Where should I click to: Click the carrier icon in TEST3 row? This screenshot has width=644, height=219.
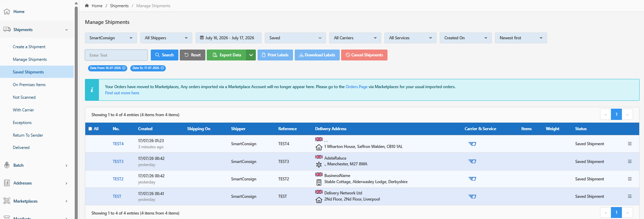[472, 161]
